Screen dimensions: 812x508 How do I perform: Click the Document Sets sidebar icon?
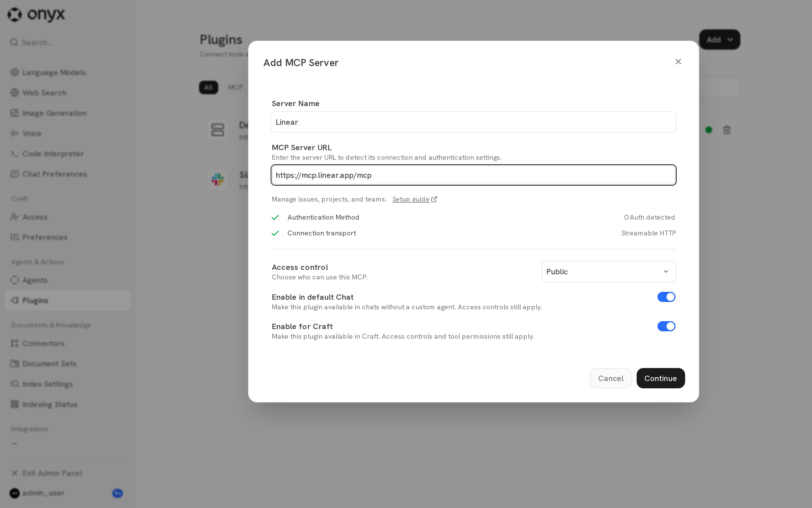pos(14,364)
